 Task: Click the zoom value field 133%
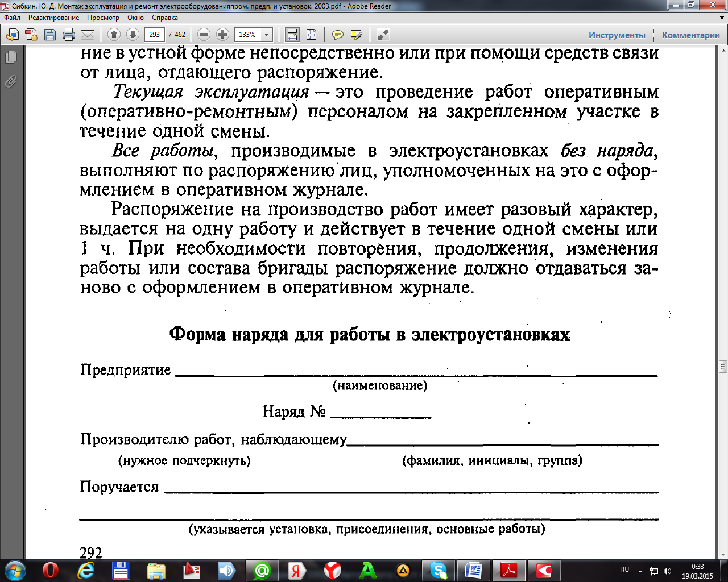click(x=247, y=35)
